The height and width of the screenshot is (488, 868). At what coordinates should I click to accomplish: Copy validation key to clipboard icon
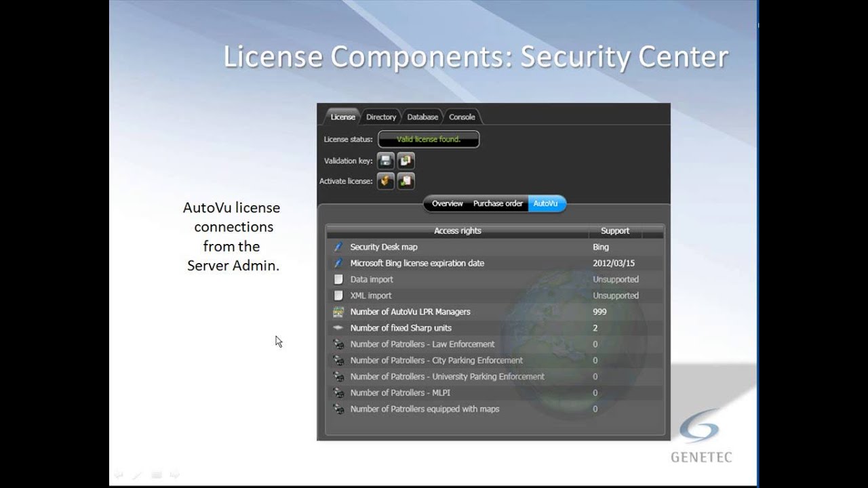[406, 161]
